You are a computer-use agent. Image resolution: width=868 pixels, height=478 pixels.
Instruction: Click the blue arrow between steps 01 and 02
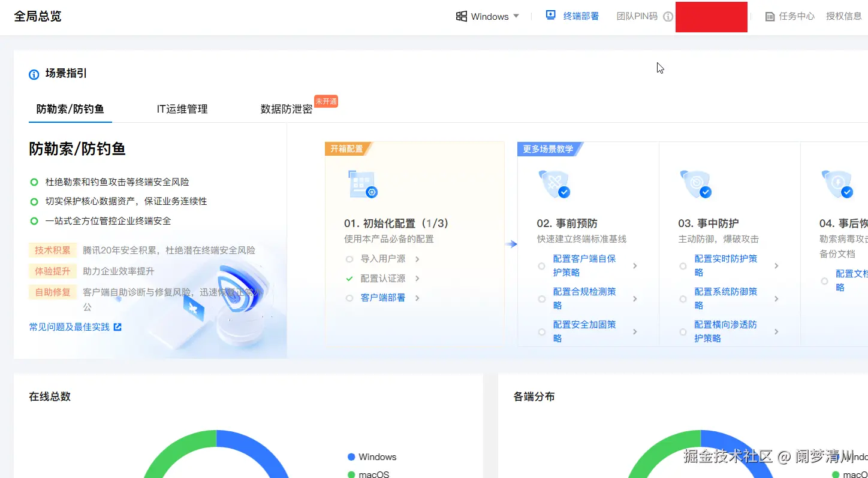pos(511,244)
